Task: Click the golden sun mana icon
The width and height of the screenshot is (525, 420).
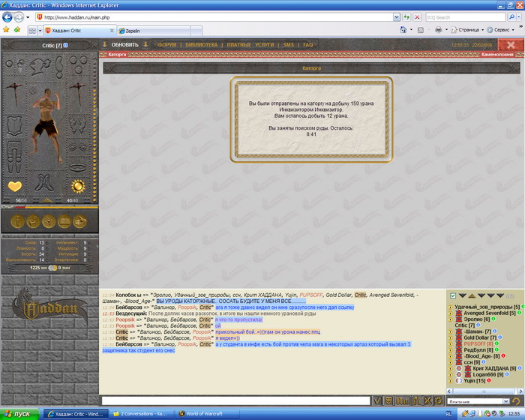Action: click(x=77, y=186)
